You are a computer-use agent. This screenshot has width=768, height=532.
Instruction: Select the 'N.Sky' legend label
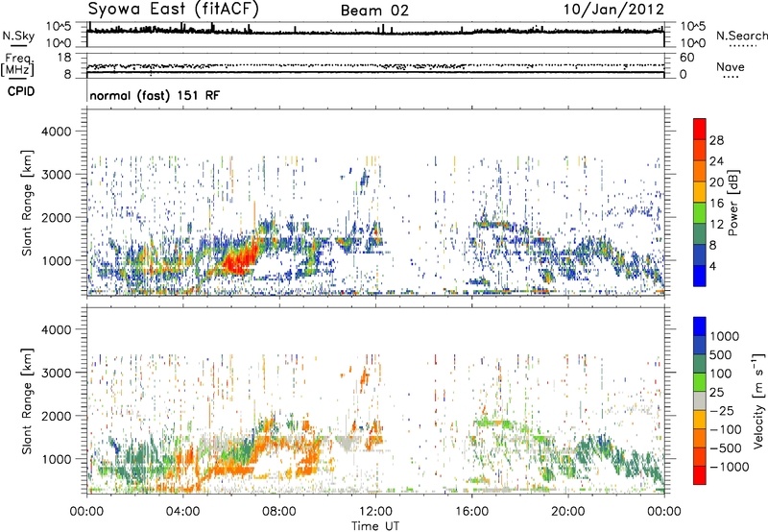18,36
